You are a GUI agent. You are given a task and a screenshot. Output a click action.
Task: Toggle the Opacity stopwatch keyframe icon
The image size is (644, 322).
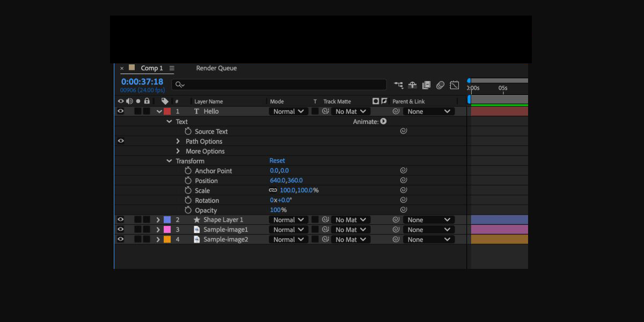click(188, 210)
